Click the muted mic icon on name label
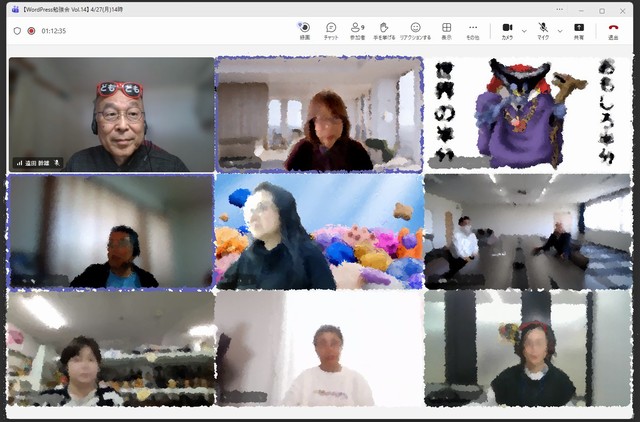Viewport: 640px width, 422px height. [x=57, y=162]
